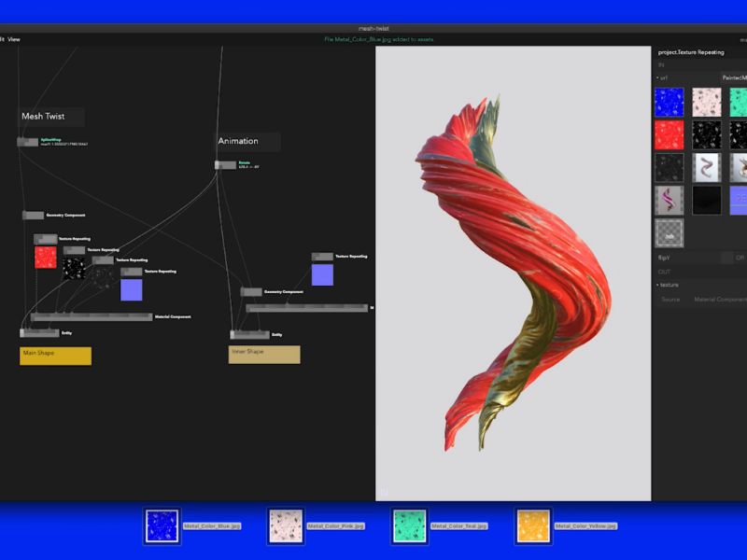This screenshot has width=747, height=560.
Task: Click the Main Shape yellow comment box
Action: [x=55, y=356]
